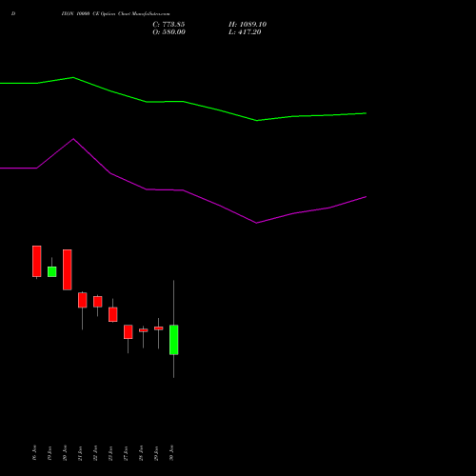Click the high value "H: 1089.10"
Screen dimensions: 476x476
click(248, 25)
